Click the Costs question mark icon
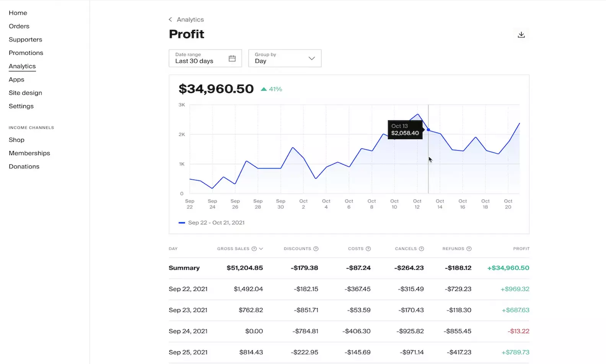Viewport: 606px width, 364px height. pos(368,249)
